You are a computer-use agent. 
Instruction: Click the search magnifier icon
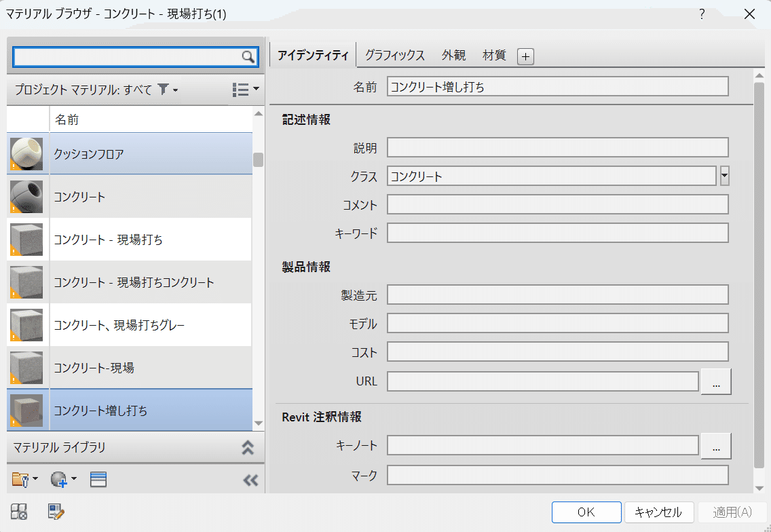coord(248,57)
